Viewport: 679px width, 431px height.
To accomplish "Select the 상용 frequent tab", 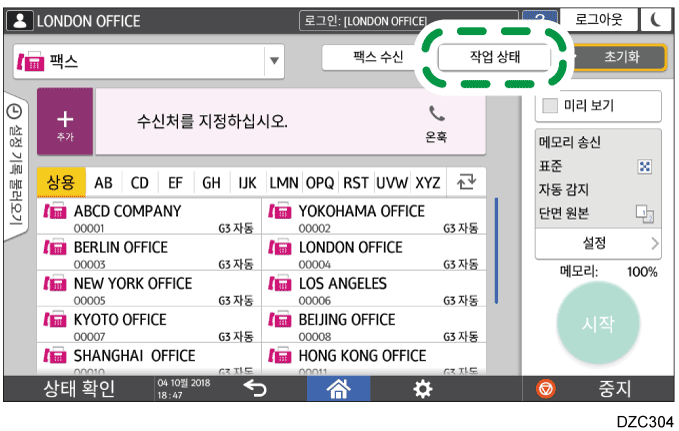I will point(61,183).
